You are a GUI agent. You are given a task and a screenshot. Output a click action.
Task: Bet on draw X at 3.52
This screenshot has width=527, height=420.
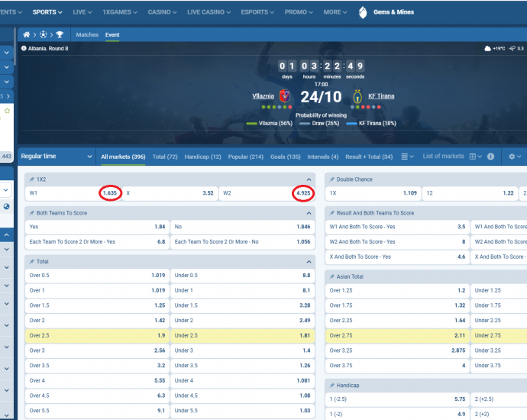170,193
